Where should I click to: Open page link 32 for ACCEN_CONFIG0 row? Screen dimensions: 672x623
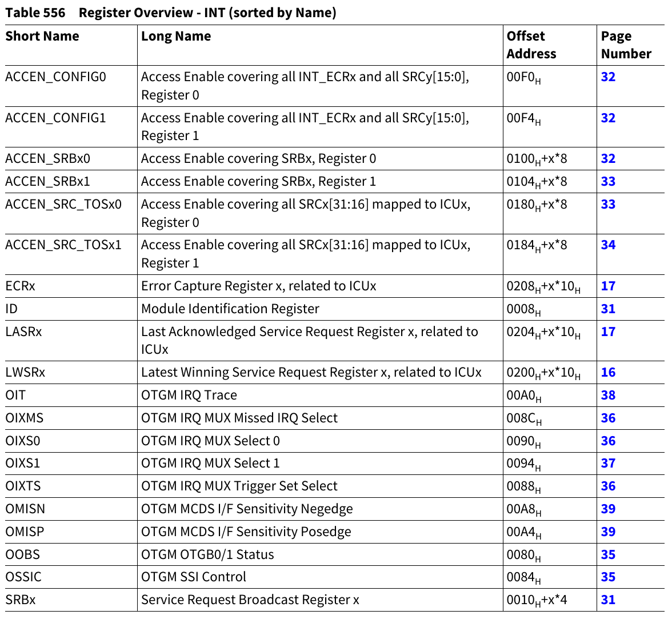point(608,77)
